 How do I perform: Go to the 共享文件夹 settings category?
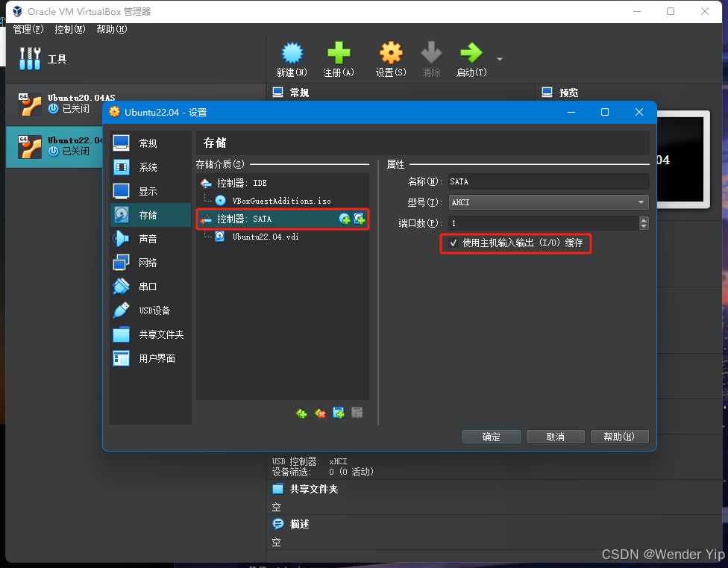[x=151, y=334]
